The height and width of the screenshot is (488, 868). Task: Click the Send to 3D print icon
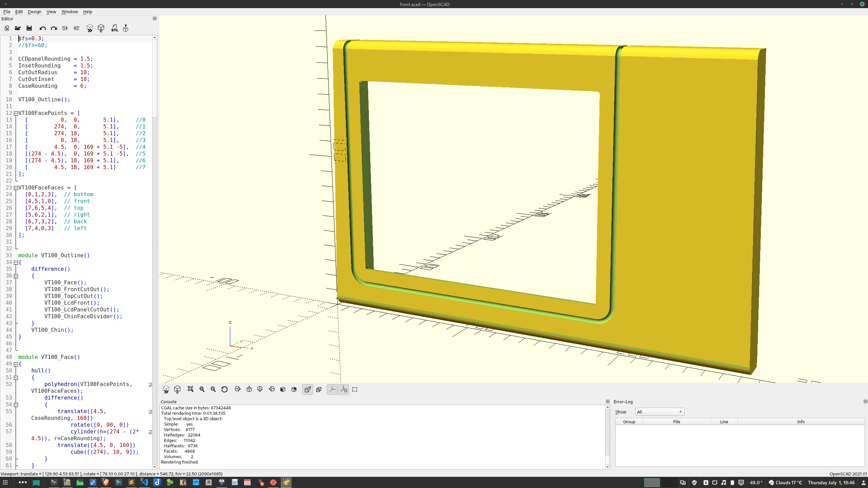(126, 28)
